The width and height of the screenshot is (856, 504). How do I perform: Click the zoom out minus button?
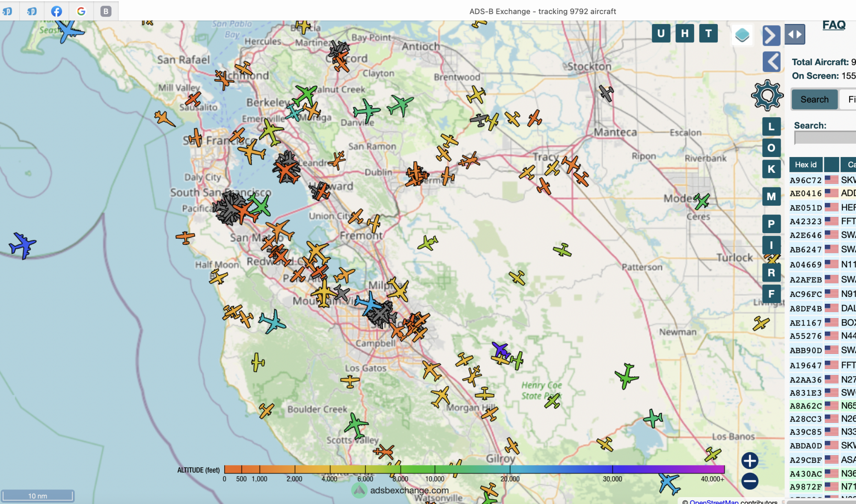point(750,481)
